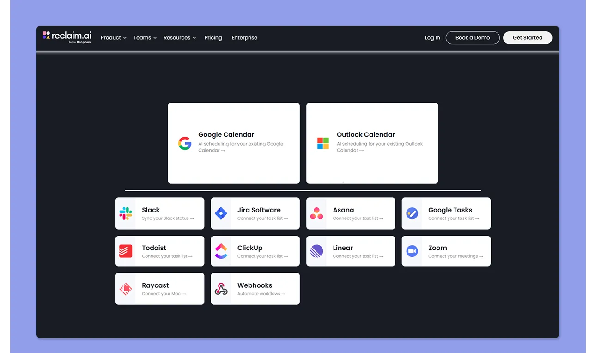Click the Microsoft Outlook logo icon
The image size is (595, 364).
(x=323, y=143)
